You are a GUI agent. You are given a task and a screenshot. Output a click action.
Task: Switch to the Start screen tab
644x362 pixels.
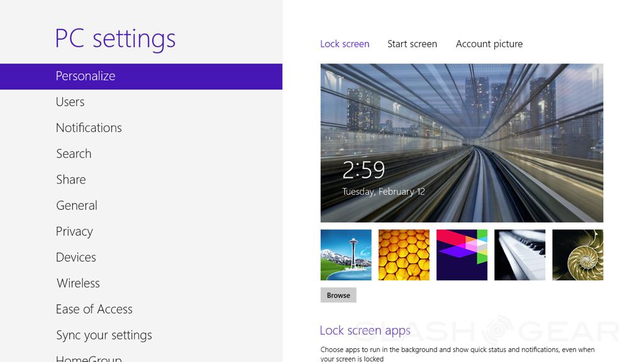412,44
